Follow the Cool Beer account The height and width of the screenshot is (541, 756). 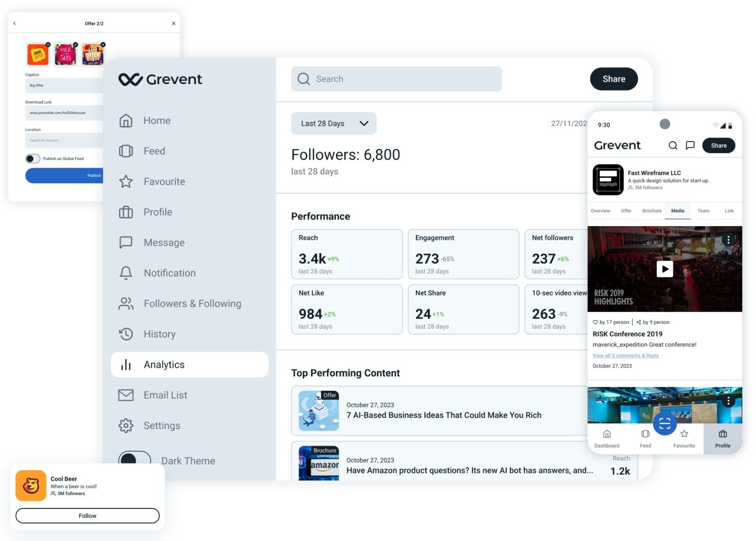pos(87,516)
